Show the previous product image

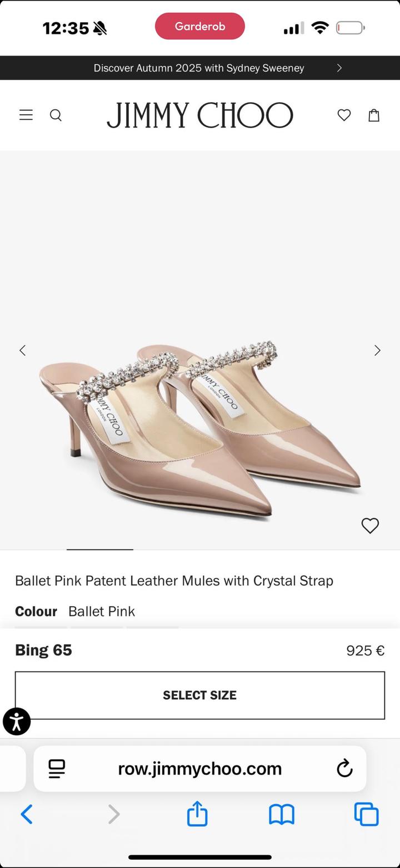pos(22,350)
